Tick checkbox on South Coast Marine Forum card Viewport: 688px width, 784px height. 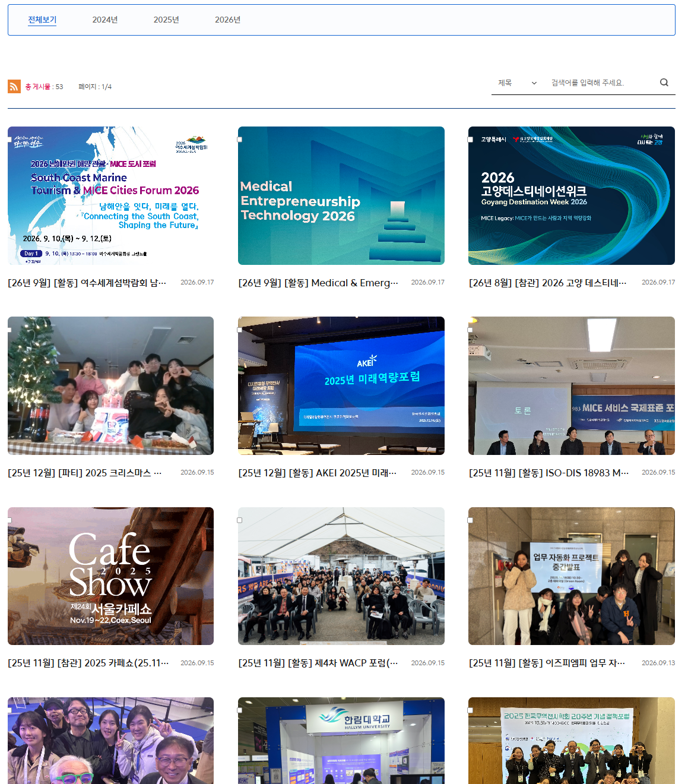click(9, 140)
